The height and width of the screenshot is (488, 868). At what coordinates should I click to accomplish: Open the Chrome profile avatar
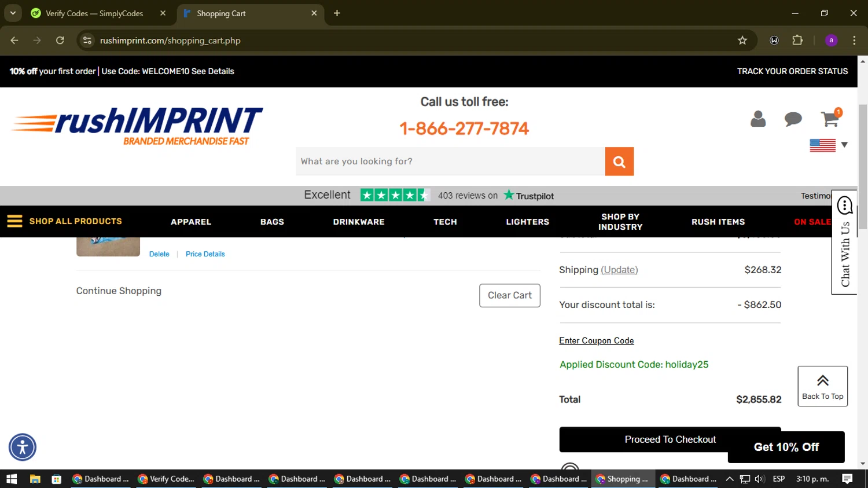coord(831,41)
